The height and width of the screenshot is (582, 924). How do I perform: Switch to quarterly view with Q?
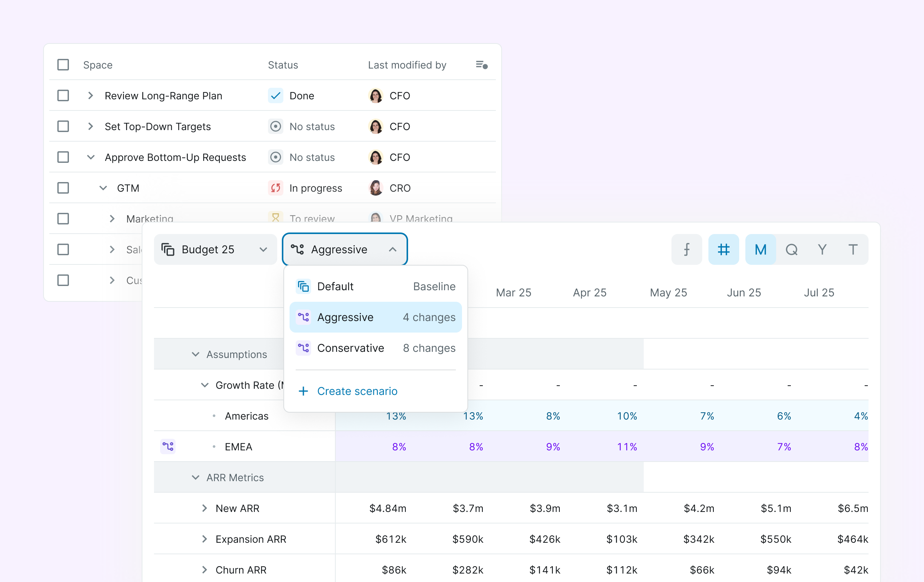coord(791,249)
